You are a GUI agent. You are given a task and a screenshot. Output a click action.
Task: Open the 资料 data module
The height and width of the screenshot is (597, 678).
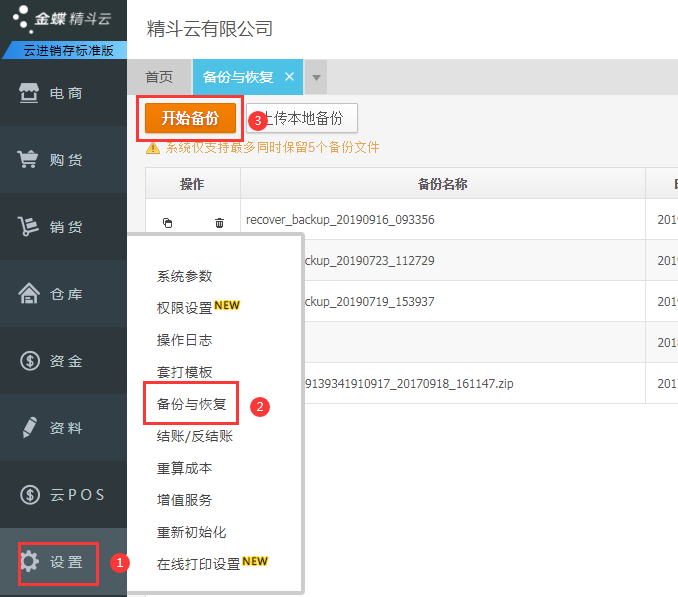pyautogui.click(x=63, y=428)
